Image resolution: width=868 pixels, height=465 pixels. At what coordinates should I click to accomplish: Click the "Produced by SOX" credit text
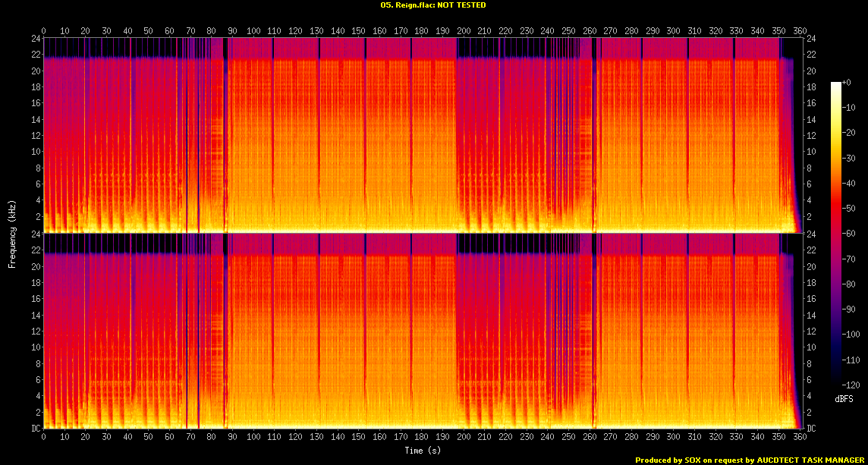tap(748, 460)
